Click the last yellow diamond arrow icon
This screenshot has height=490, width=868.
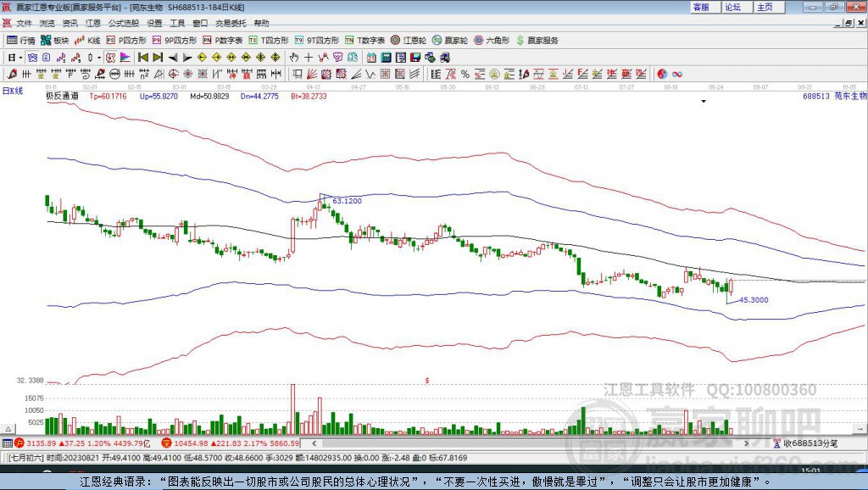pyautogui.click(x=275, y=58)
